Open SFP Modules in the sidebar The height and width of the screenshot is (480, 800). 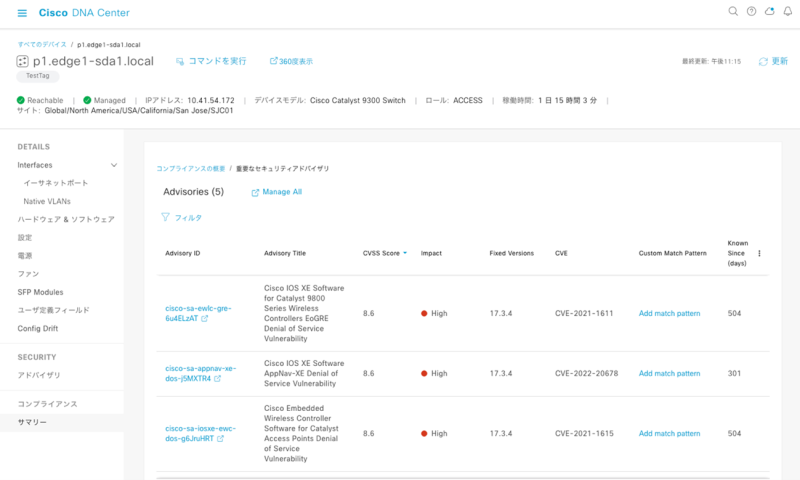[x=40, y=292]
